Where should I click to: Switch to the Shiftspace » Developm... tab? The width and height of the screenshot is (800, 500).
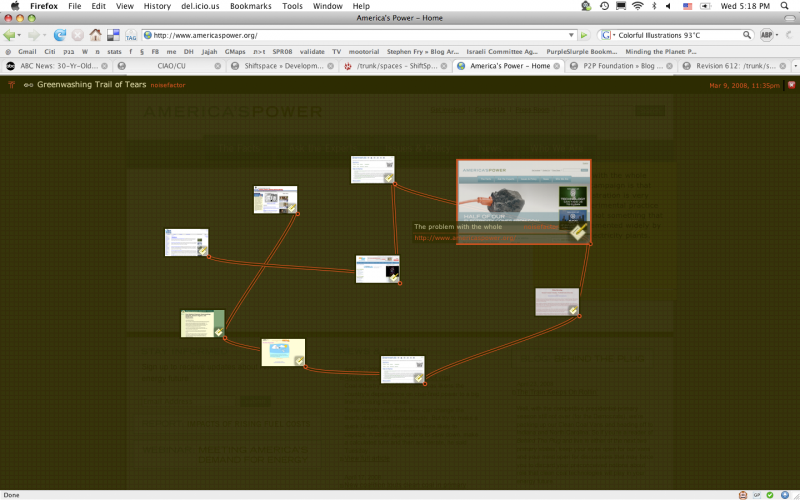(x=282, y=66)
